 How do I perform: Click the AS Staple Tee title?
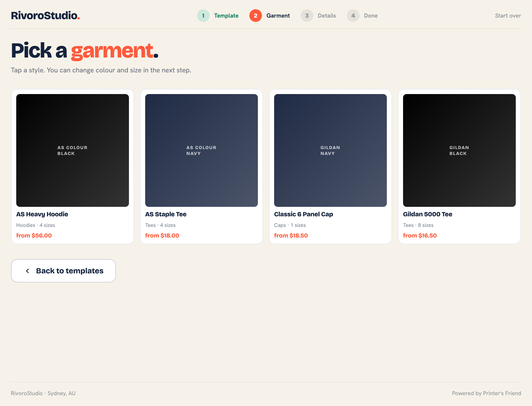pyautogui.click(x=166, y=214)
